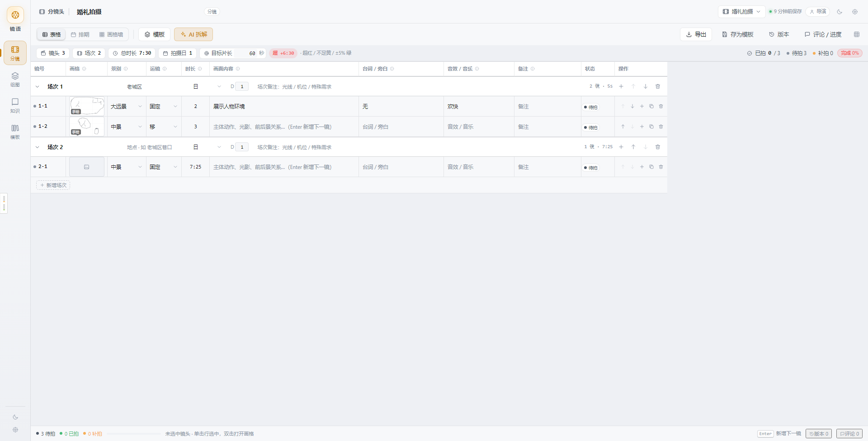Click the 目标片长 value field showing 60

[x=246, y=53]
